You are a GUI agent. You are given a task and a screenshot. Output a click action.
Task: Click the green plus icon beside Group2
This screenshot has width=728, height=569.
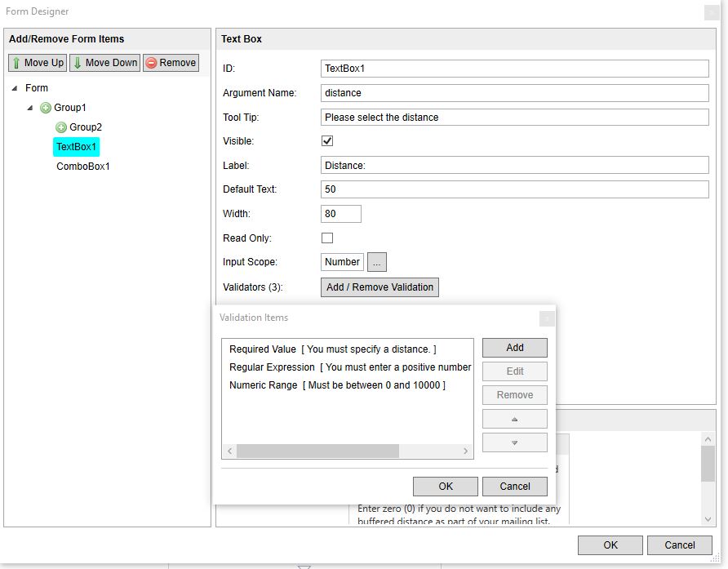(61, 127)
